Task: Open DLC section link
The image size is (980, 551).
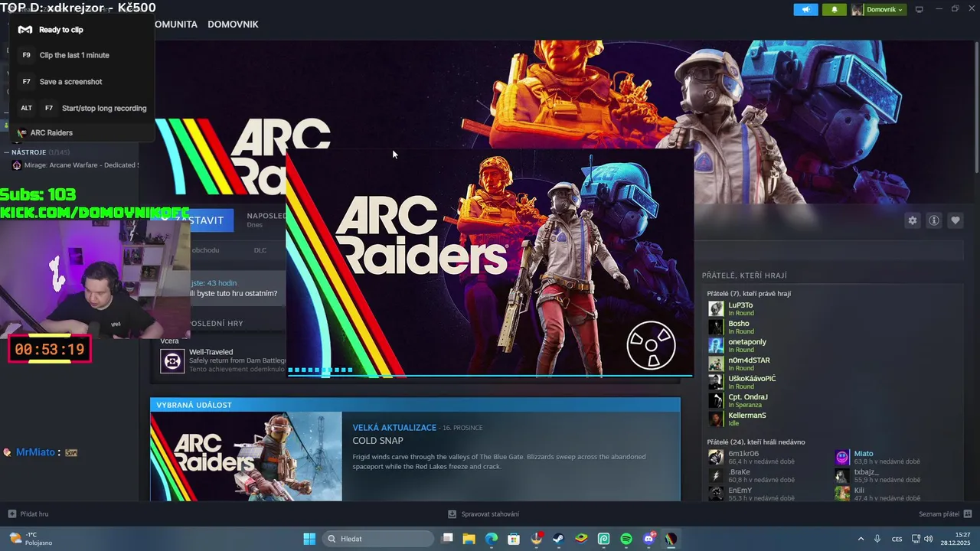Action: 260,250
